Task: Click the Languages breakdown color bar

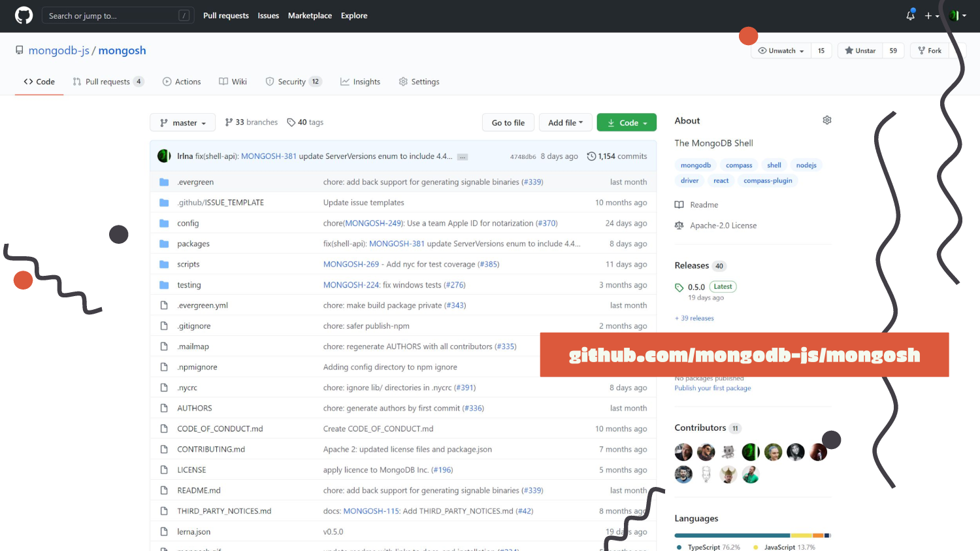Action: [752, 535]
